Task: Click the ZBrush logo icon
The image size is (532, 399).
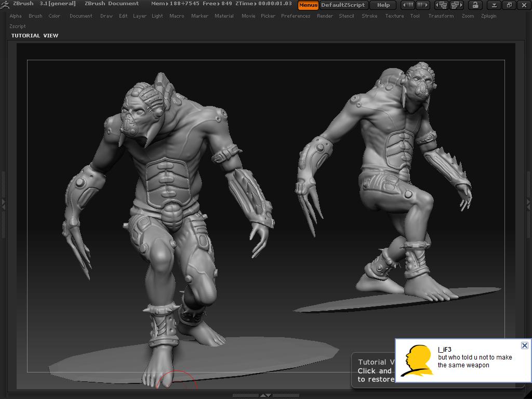Action: click(x=5, y=4)
